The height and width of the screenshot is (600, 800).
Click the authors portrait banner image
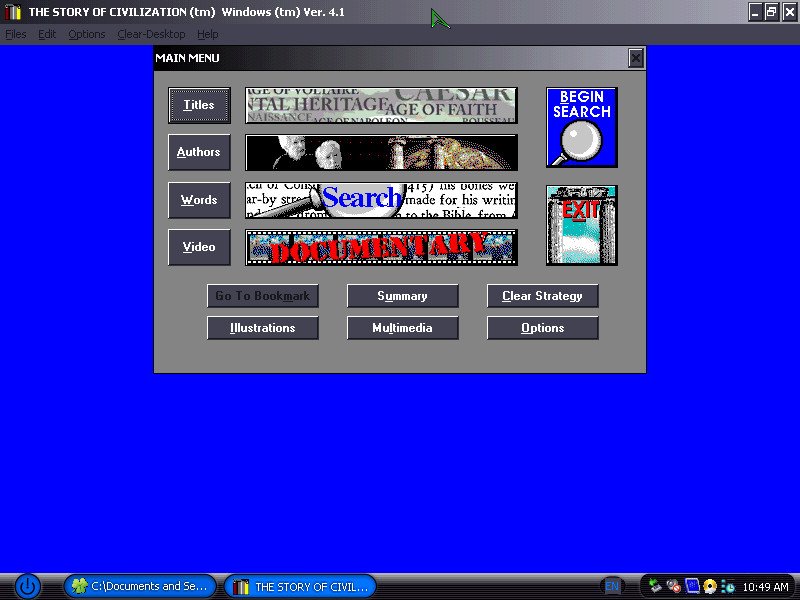click(x=381, y=152)
